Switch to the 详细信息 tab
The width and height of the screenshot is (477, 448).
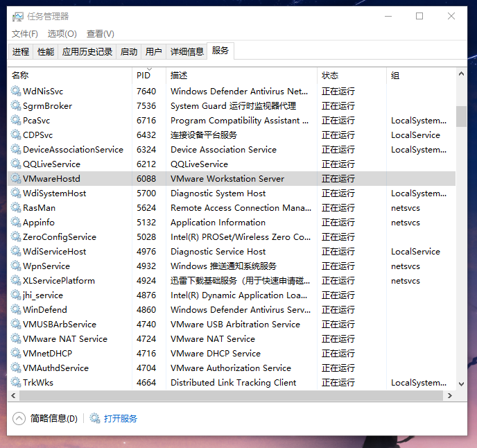point(187,52)
